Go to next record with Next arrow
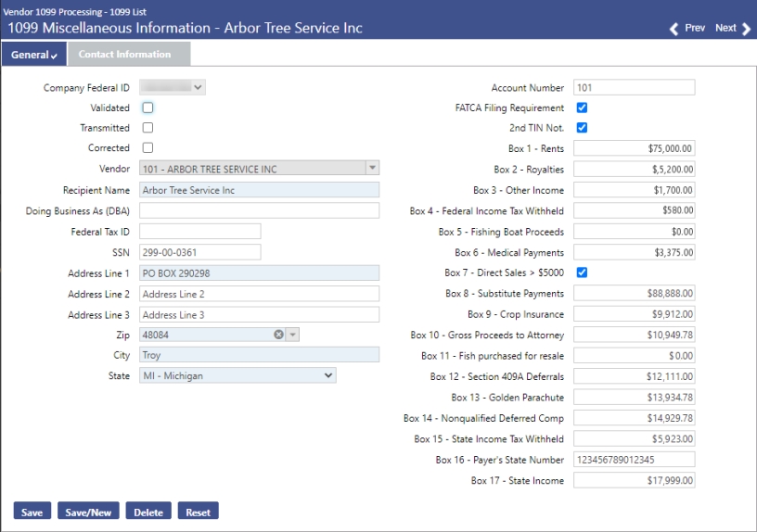Viewport: 757px width, 532px height. click(x=733, y=29)
